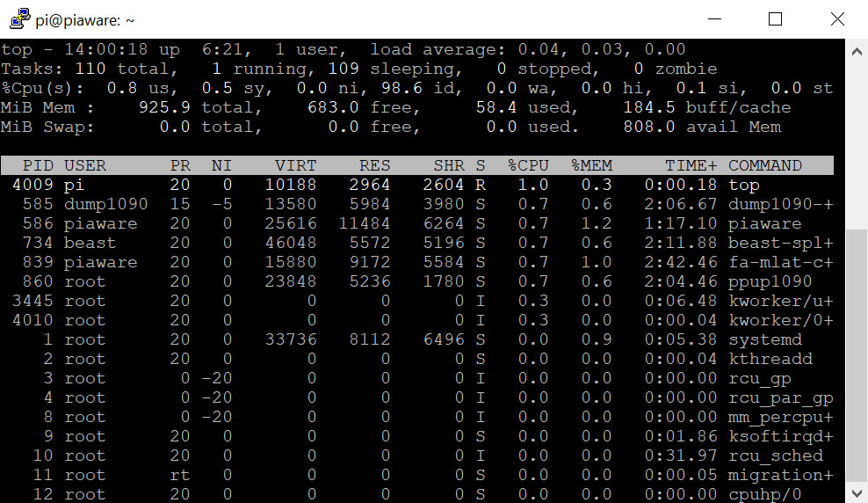Click the %CPU column header
The image size is (868, 503).
tap(528, 165)
